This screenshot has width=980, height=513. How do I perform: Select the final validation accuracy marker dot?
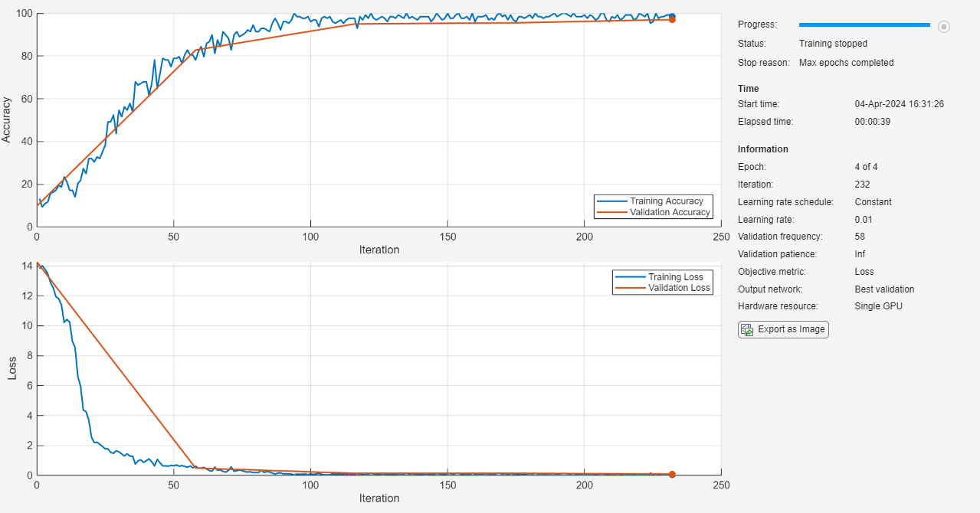click(x=672, y=19)
